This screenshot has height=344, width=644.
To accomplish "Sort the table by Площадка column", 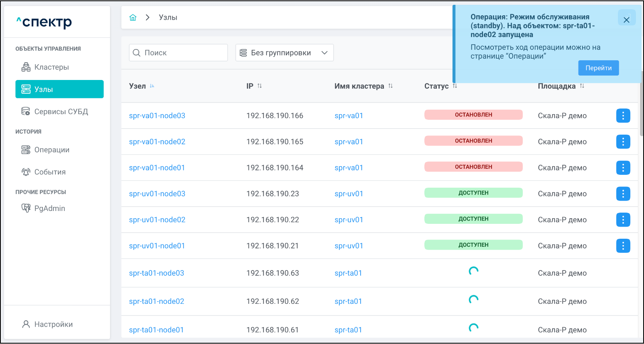I will 582,86.
